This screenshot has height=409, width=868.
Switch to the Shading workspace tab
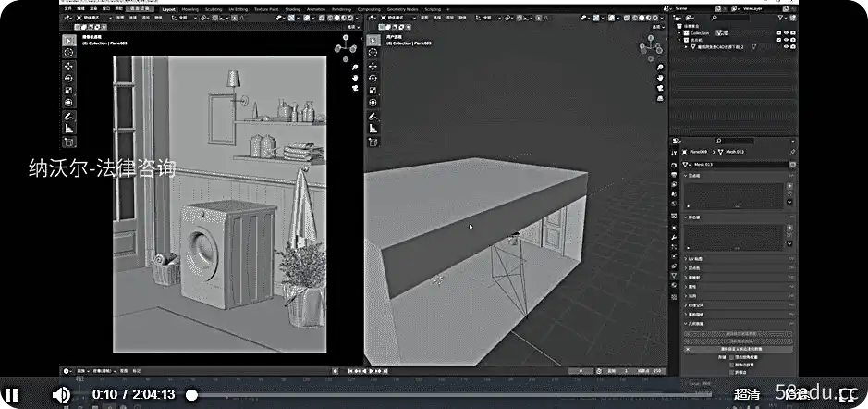292,9
